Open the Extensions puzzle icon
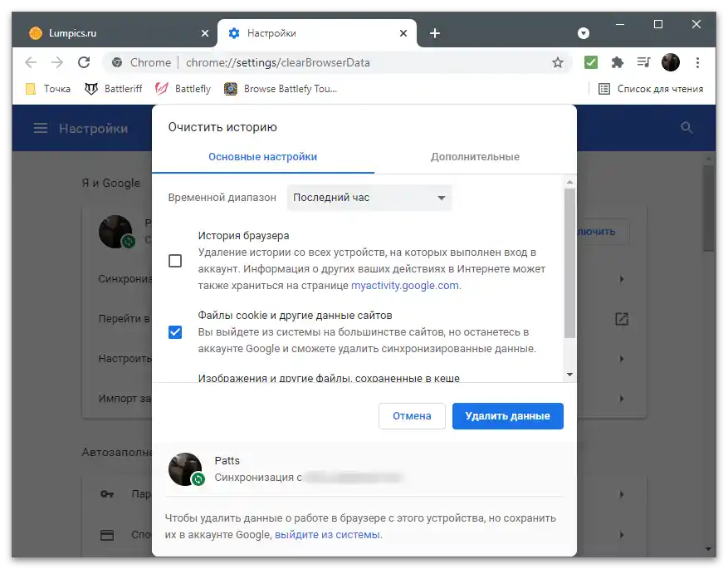The width and height of the screenshot is (728, 569). [x=617, y=62]
